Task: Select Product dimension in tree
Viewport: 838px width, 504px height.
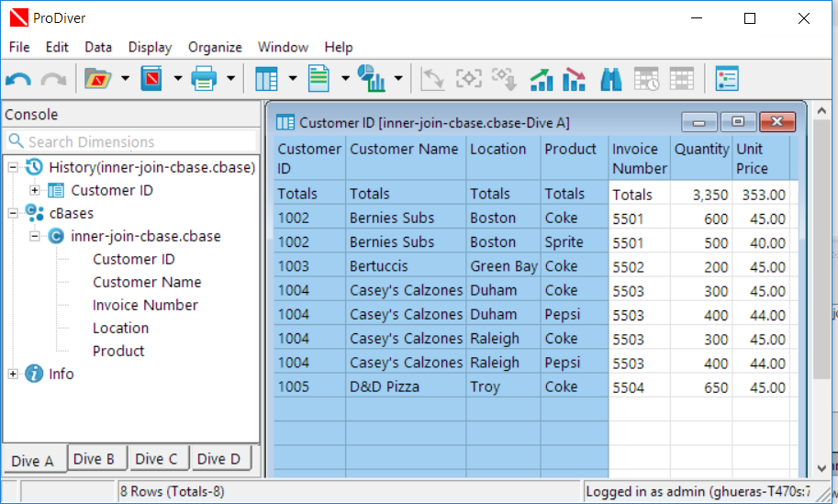Action: tap(118, 351)
